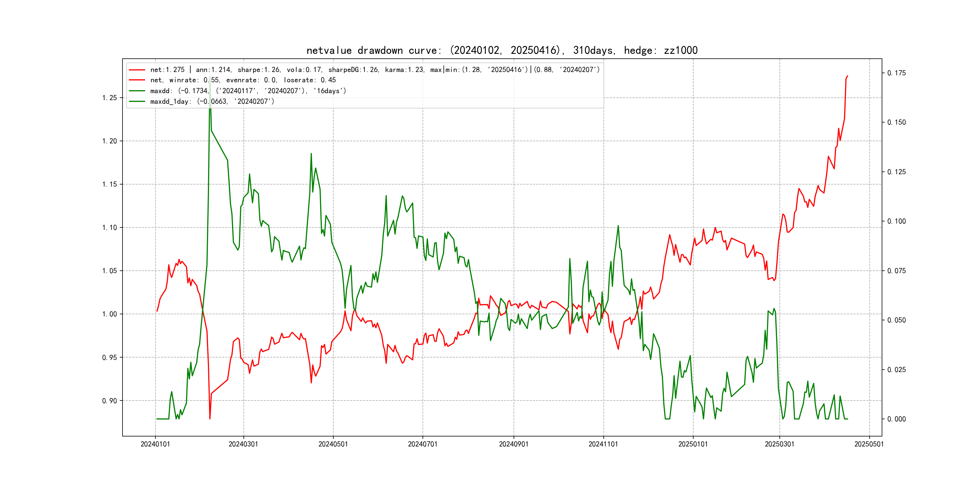The width and height of the screenshot is (980, 490).
Task: Click the winrate legend entry text
Action: pos(243,80)
